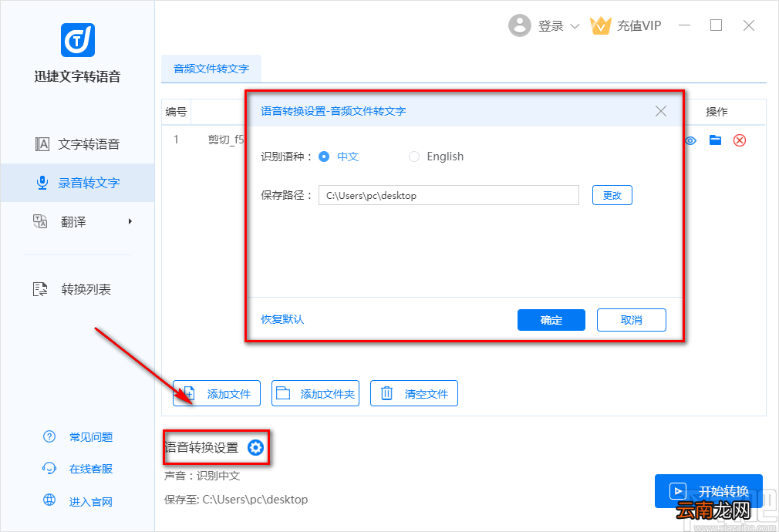
Task: Click the headset icon by 在线客服
Action: (49, 469)
